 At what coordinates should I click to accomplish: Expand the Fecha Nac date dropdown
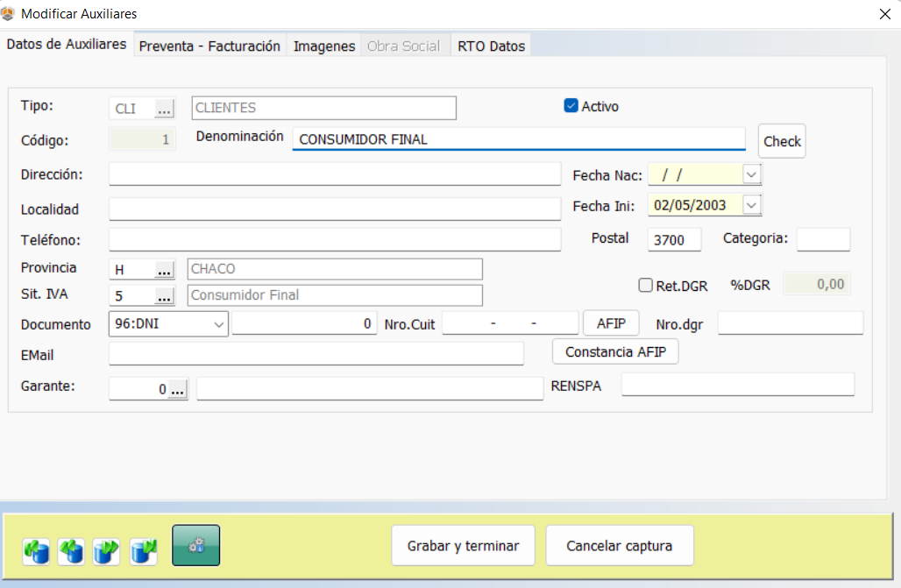coord(751,174)
